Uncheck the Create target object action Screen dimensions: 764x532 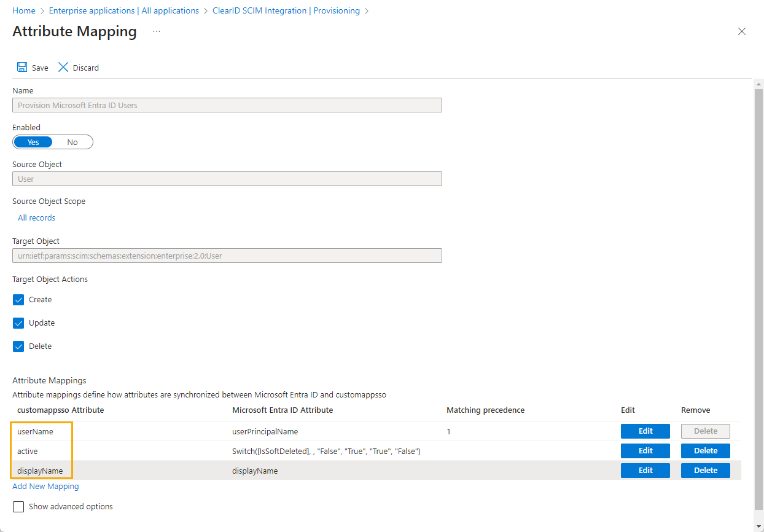coord(18,299)
